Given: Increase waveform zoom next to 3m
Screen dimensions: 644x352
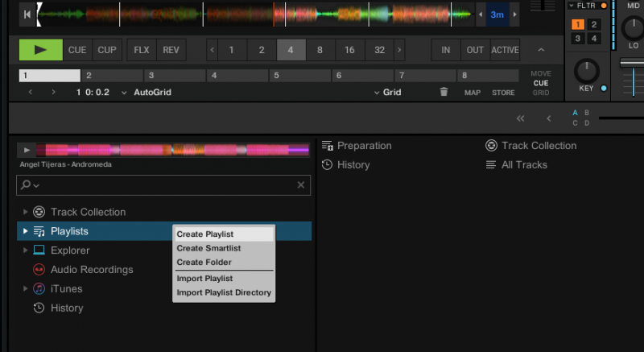Looking at the screenshot, I should 514,14.
